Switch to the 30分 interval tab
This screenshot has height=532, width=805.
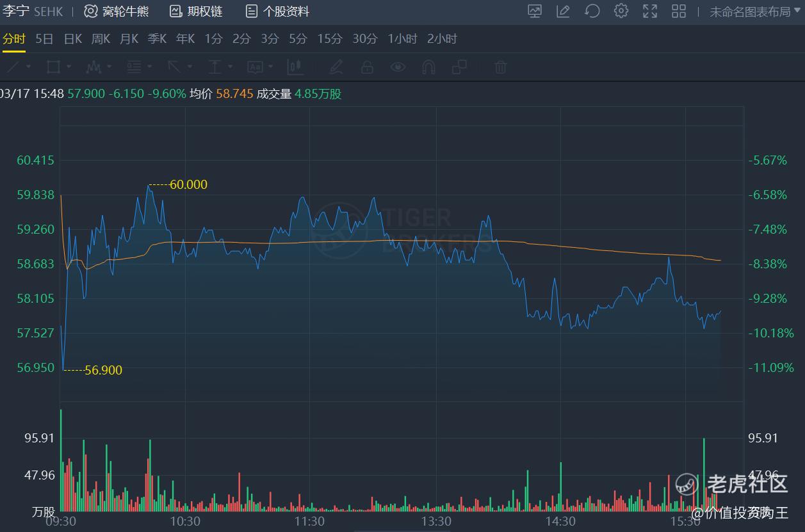365,39
